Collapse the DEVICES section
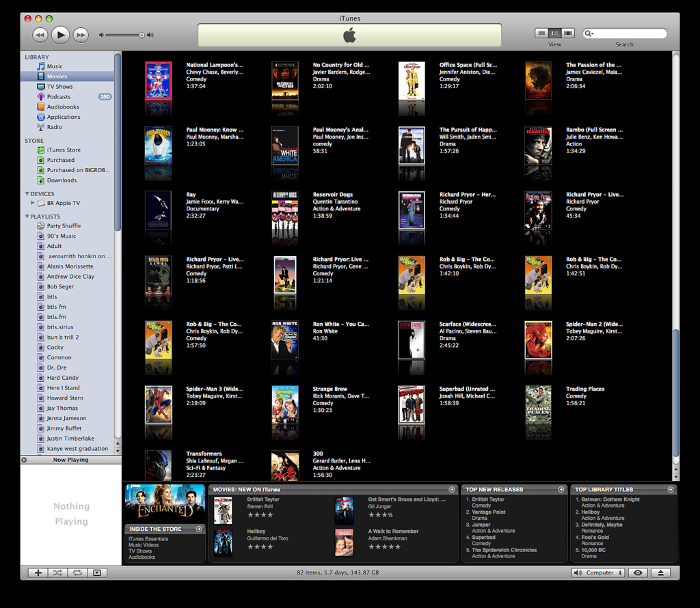Image resolution: width=700 pixels, height=608 pixels. (x=27, y=193)
